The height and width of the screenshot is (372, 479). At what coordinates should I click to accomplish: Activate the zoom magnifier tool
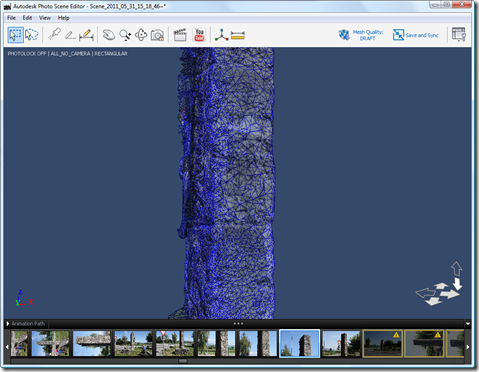[125, 35]
